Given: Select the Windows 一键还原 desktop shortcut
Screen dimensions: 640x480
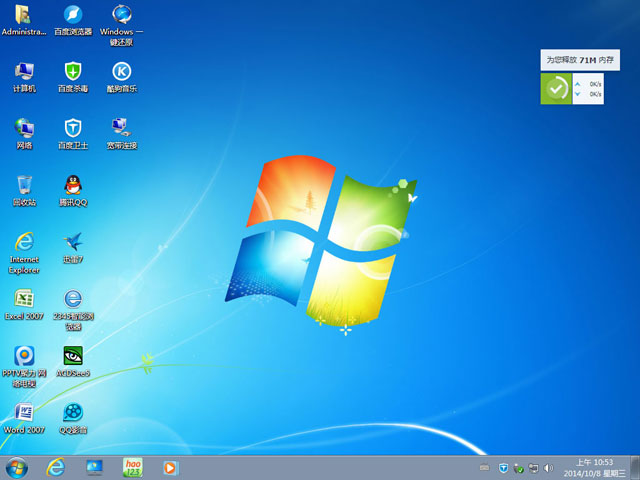Looking at the screenshot, I should coord(122,25).
